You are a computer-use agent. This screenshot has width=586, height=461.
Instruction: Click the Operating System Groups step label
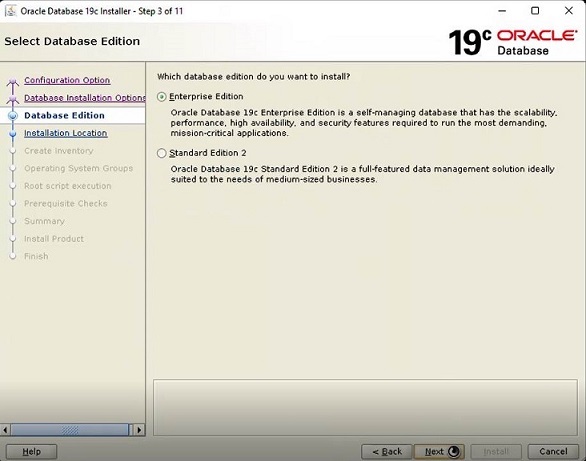(78, 168)
